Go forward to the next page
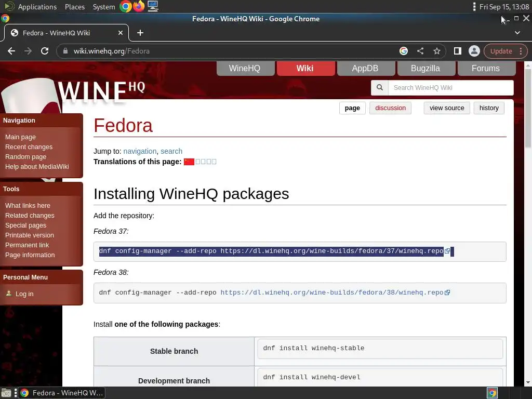The height and width of the screenshot is (399, 532). [28, 51]
